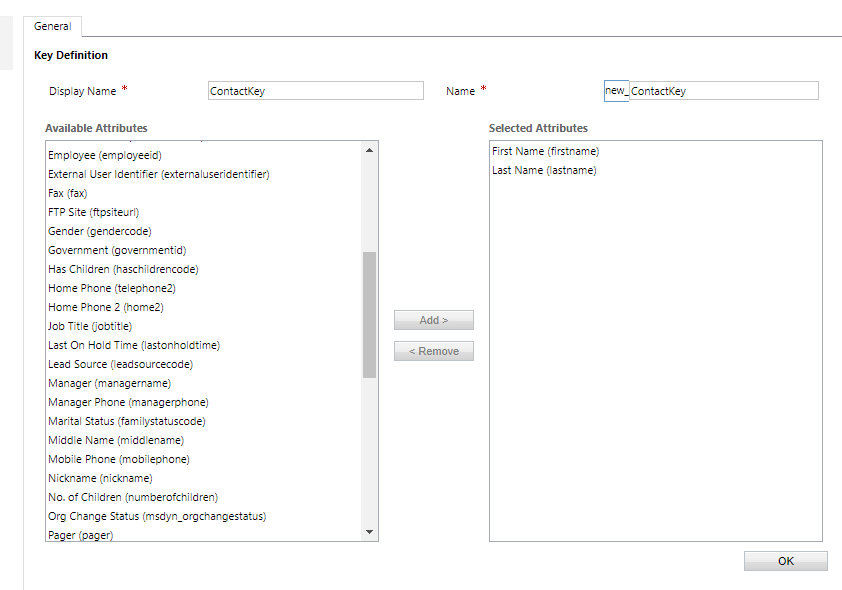
Task: Click the OK button
Action: (x=785, y=560)
